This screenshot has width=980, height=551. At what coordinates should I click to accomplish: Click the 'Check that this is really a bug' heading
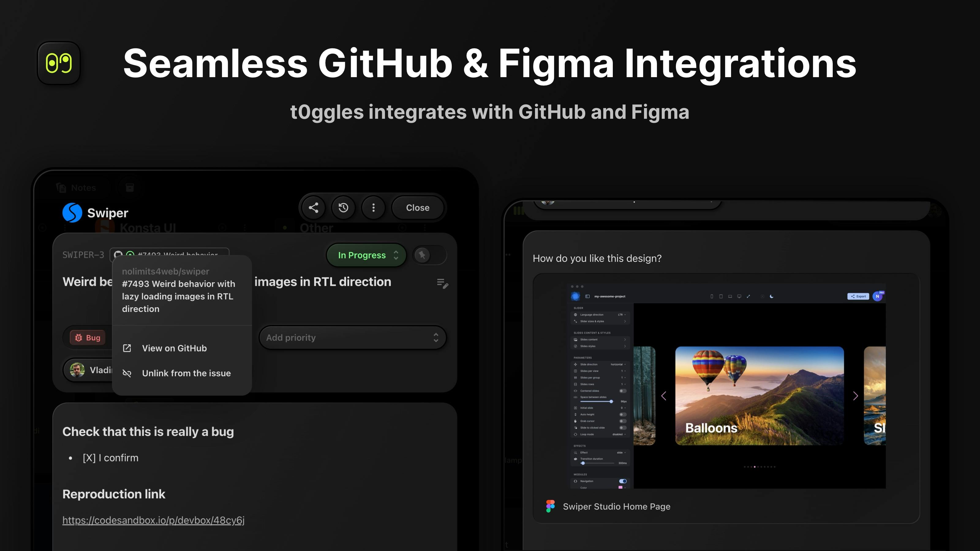coord(148,432)
